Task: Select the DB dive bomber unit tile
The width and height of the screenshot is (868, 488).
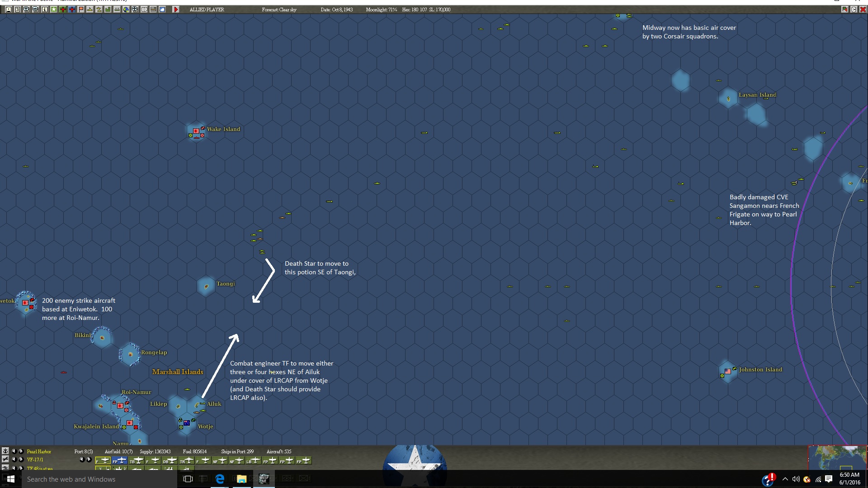Action: 169,461
